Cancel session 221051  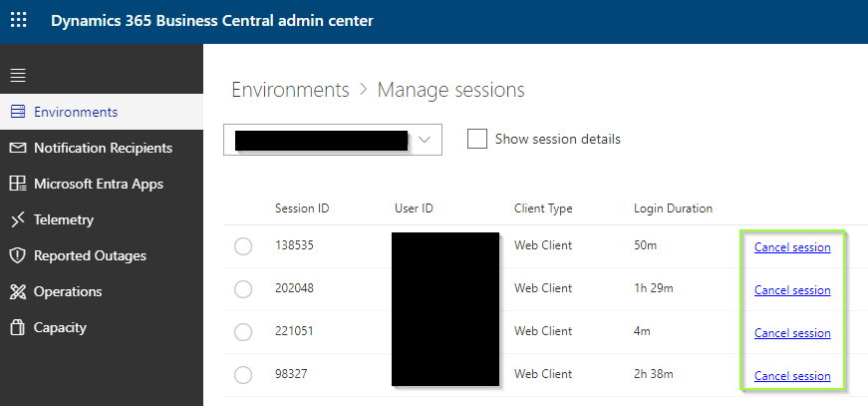coord(792,333)
